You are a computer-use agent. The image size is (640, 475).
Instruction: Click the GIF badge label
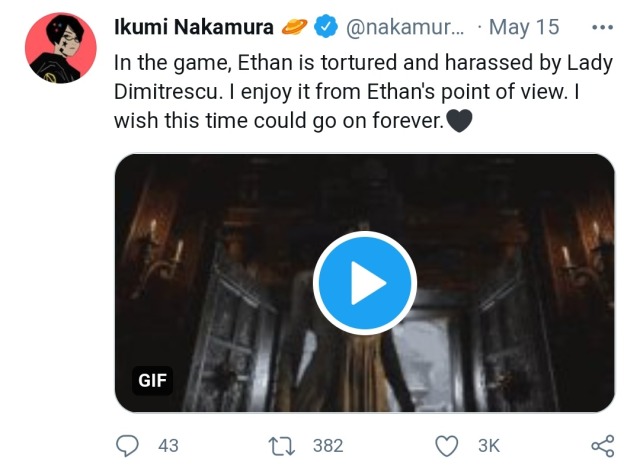tap(152, 380)
